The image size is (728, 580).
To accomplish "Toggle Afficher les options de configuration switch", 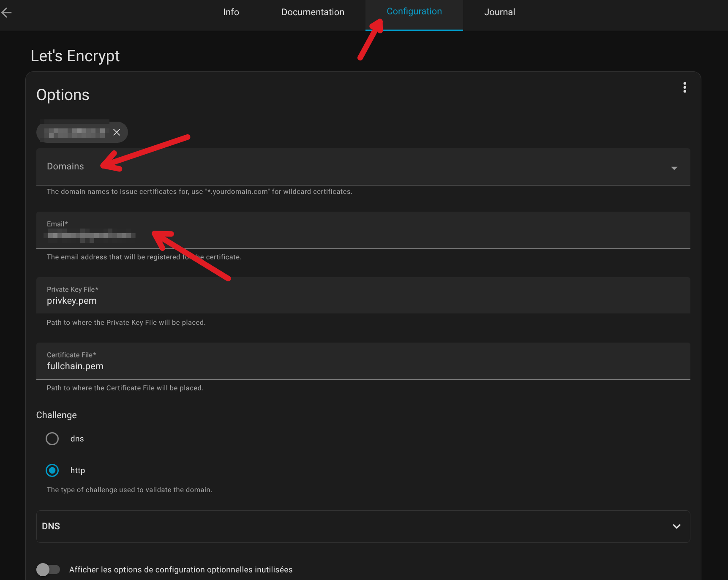I will tap(48, 569).
